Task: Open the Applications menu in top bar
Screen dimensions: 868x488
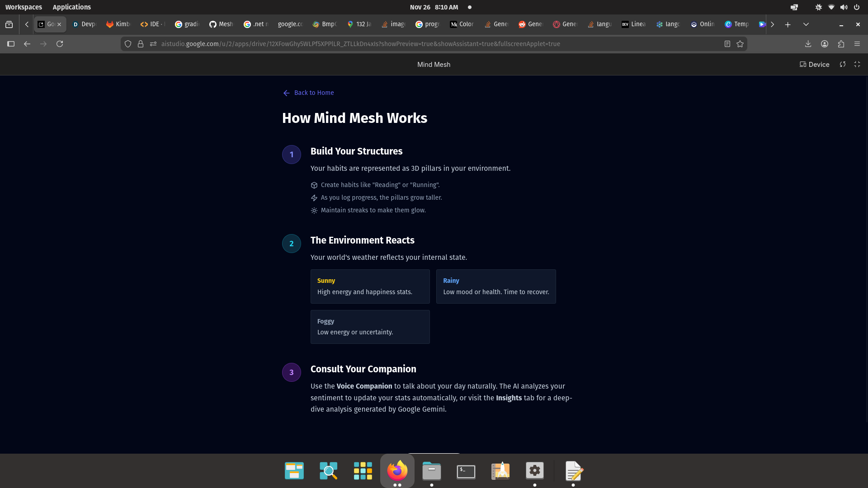Action: click(71, 7)
